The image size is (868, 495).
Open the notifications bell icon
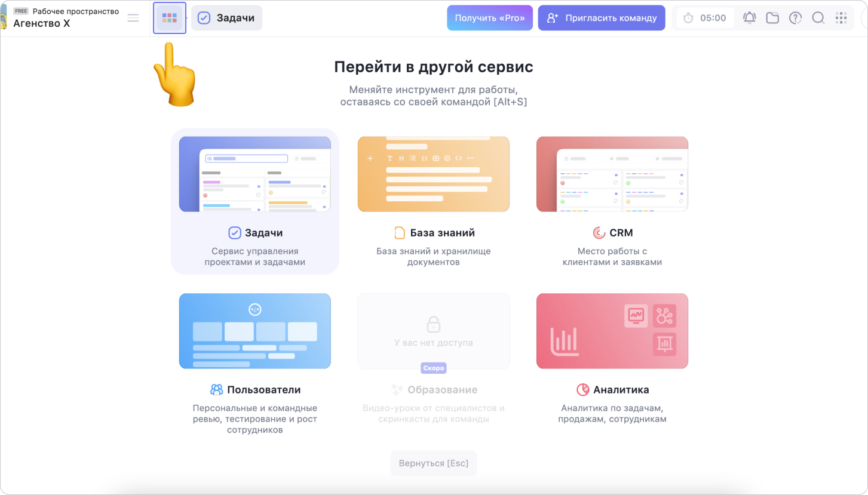pos(749,18)
